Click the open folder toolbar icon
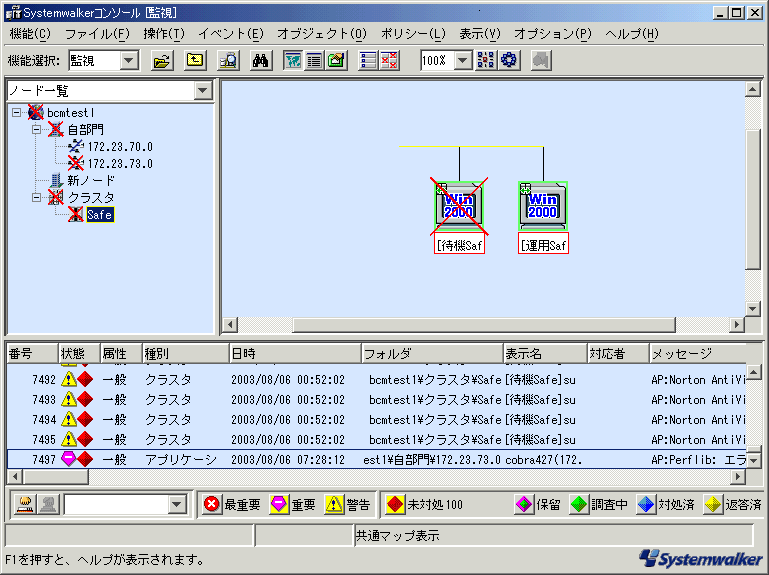769x575 pixels. click(x=162, y=60)
